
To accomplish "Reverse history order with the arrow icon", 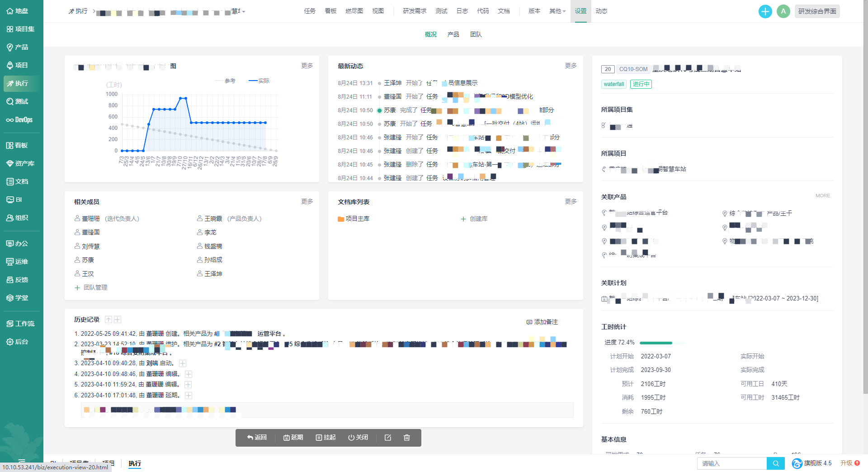I will point(108,319).
